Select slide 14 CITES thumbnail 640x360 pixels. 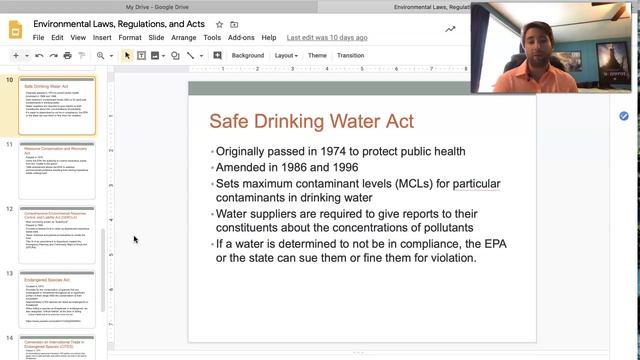point(57,347)
